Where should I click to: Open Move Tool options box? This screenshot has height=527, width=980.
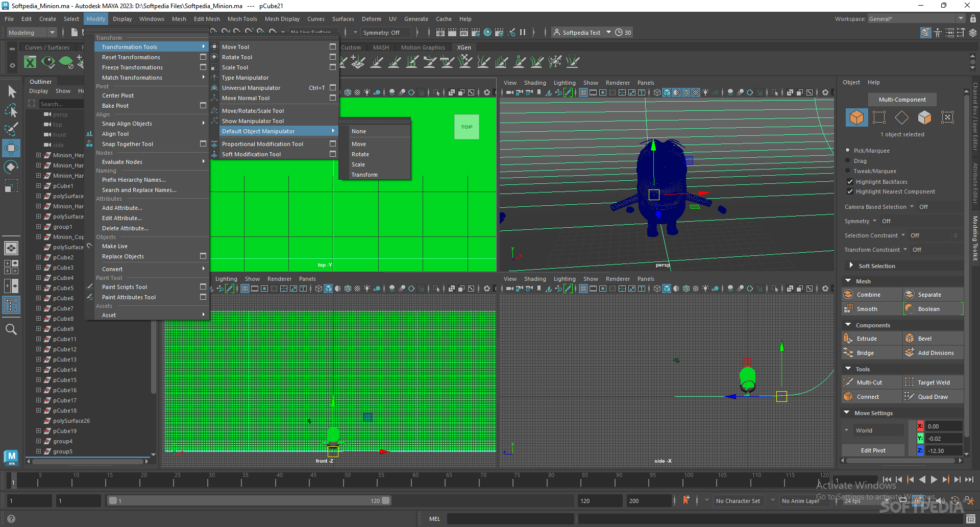click(333, 46)
